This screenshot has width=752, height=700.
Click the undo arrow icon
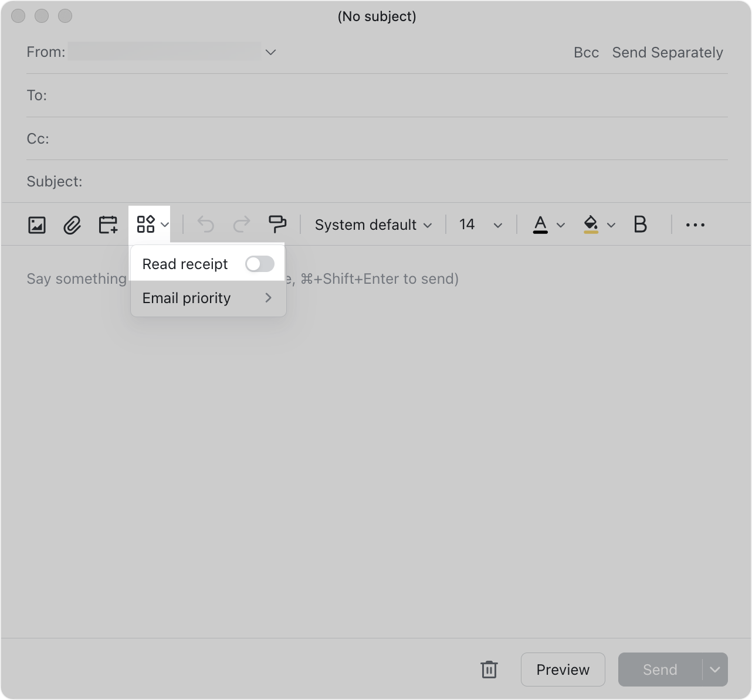coord(206,225)
